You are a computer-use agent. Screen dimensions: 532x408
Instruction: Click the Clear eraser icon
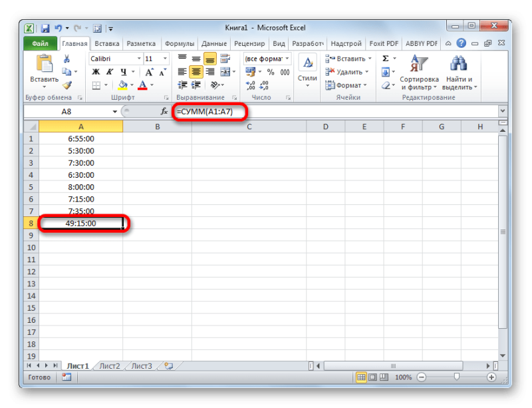[x=386, y=85]
